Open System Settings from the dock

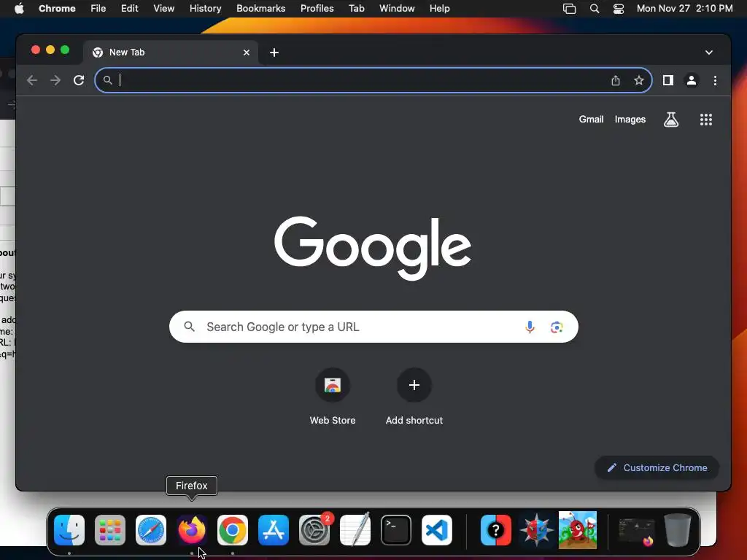point(314,530)
